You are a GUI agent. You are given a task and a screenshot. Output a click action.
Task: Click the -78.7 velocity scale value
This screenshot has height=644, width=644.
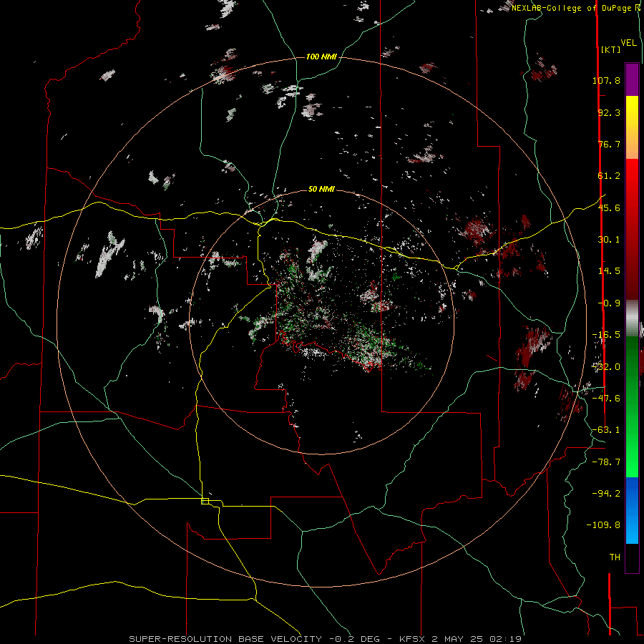coord(606,462)
